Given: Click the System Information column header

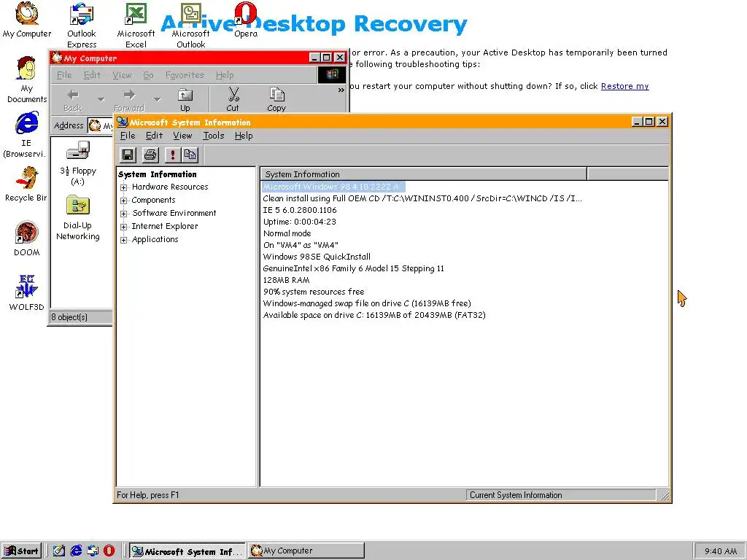Looking at the screenshot, I should pos(424,174).
